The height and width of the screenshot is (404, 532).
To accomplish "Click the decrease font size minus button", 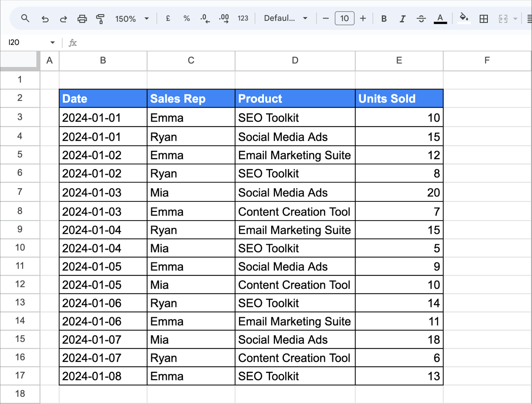I will click(325, 19).
